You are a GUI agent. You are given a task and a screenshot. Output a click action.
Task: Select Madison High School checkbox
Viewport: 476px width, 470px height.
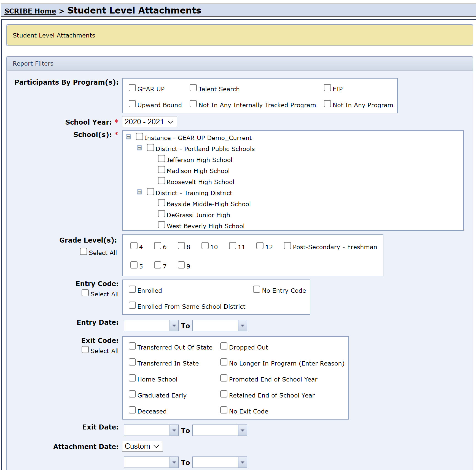click(162, 170)
